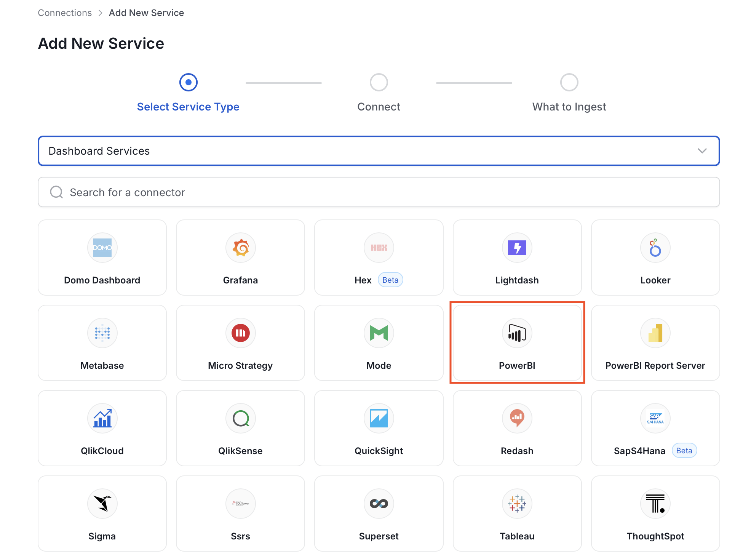Click the QlikCloud card label
Image resolution: width=751 pixels, height=560 pixels.
point(102,451)
